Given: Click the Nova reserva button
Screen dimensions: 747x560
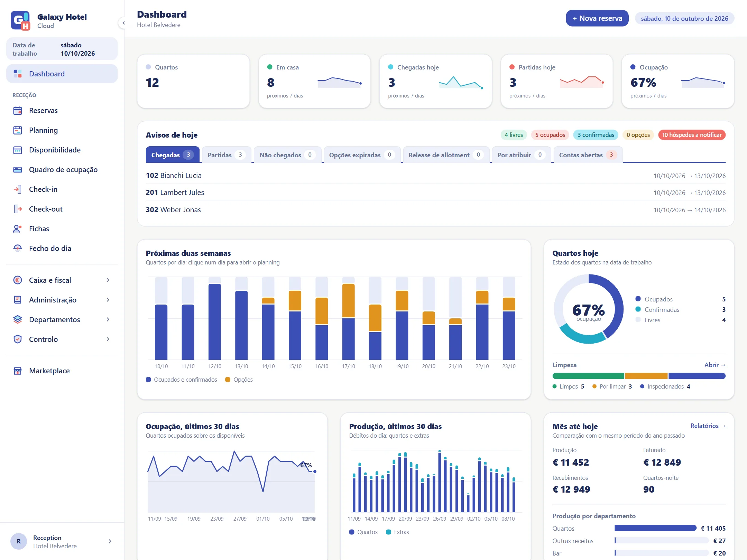Looking at the screenshot, I should click(x=597, y=18).
